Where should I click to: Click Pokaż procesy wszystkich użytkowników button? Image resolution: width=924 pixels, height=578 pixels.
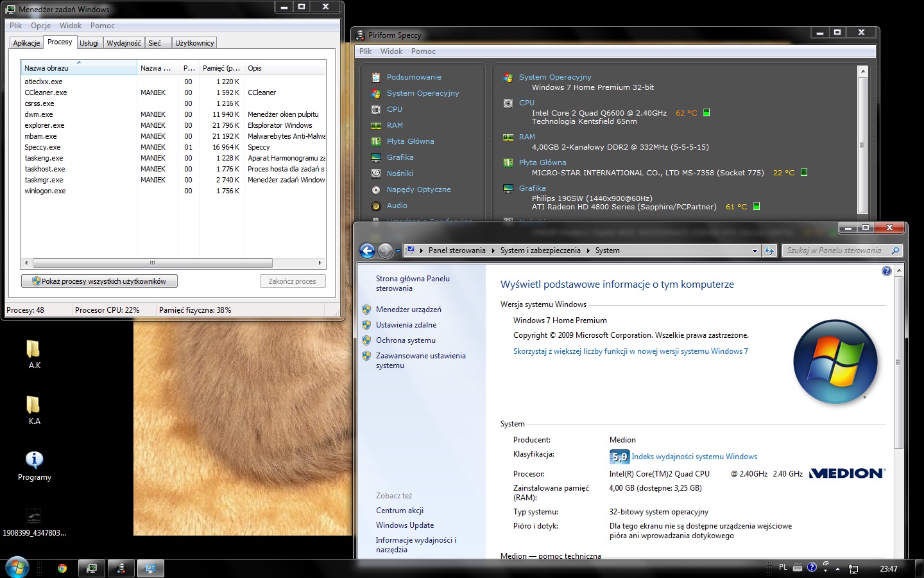99,281
